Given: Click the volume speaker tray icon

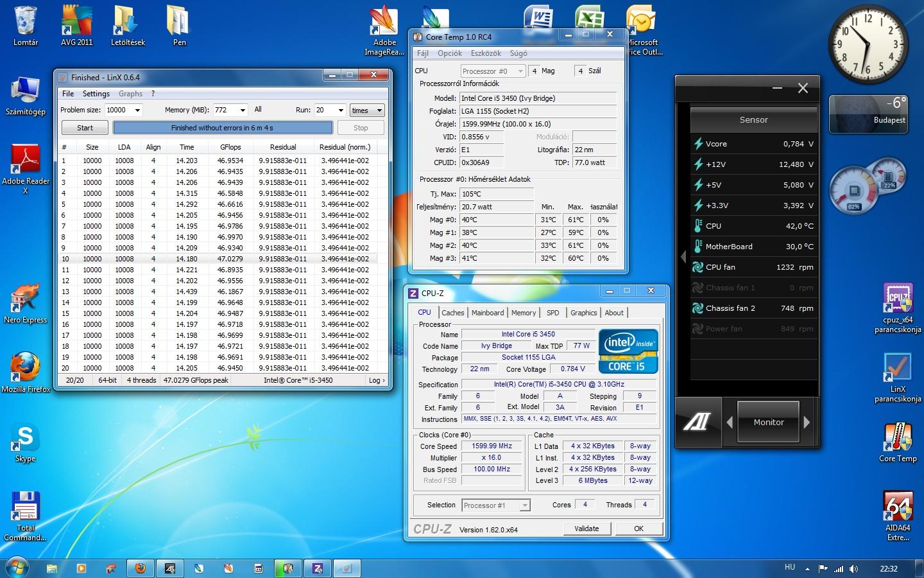Looking at the screenshot, I should click(x=853, y=569).
